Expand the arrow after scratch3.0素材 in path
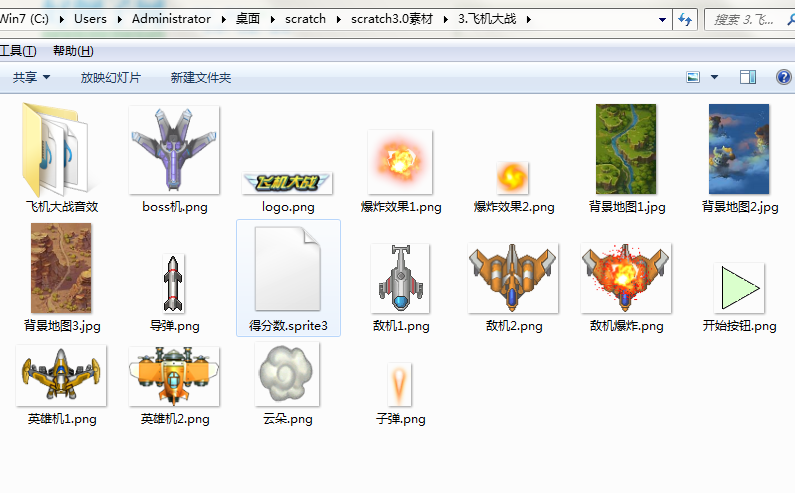Image resolution: width=795 pixels, height=493 pixels. click(446, 20)
